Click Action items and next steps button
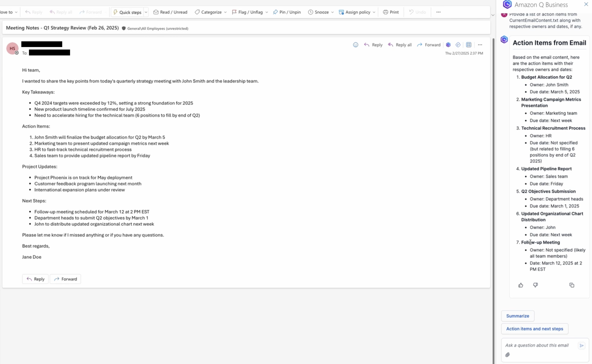Screen dimensions: 592x364 pos(534,329)
